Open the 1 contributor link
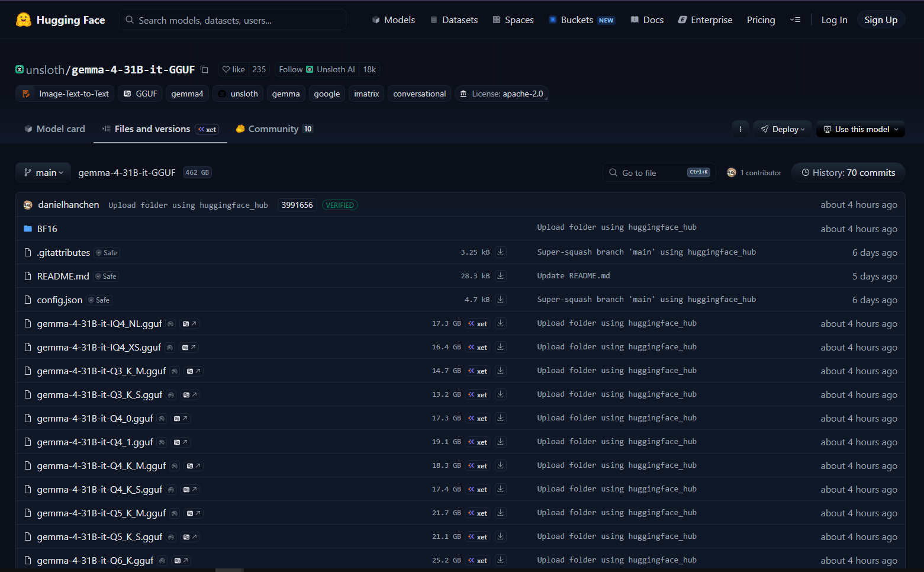Viewport: 924px width, 572px height. coord(754,172)
